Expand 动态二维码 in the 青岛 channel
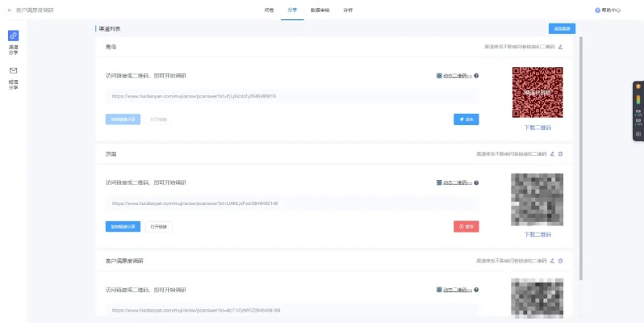 454,76
